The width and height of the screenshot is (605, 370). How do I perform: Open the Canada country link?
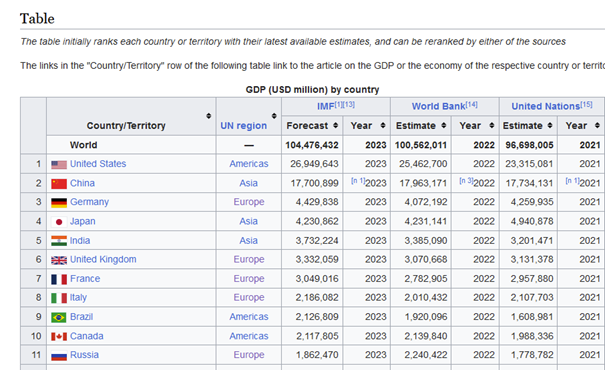pyautogui.click(x=87, y=336)
